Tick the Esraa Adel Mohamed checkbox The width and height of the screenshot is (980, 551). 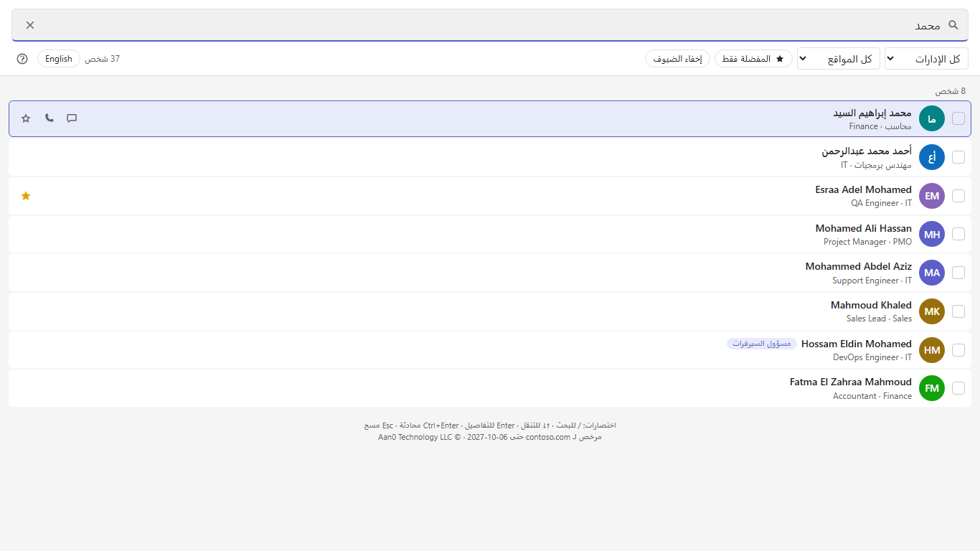958,196
